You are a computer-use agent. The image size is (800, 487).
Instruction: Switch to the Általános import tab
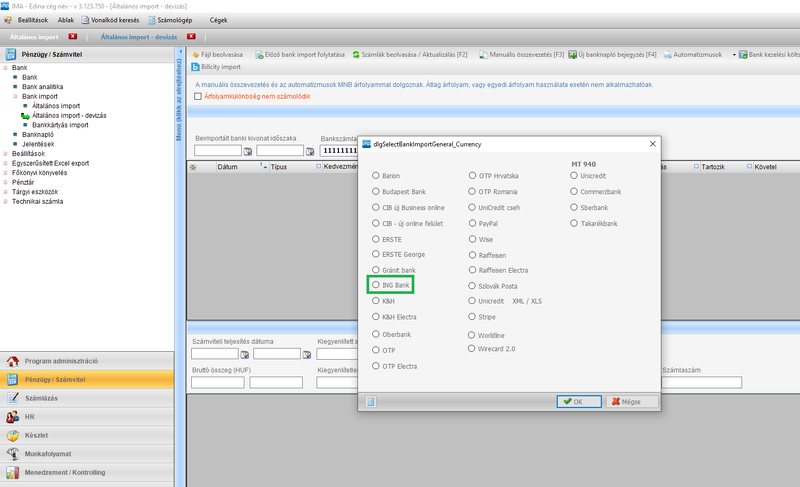click(34, 37)
